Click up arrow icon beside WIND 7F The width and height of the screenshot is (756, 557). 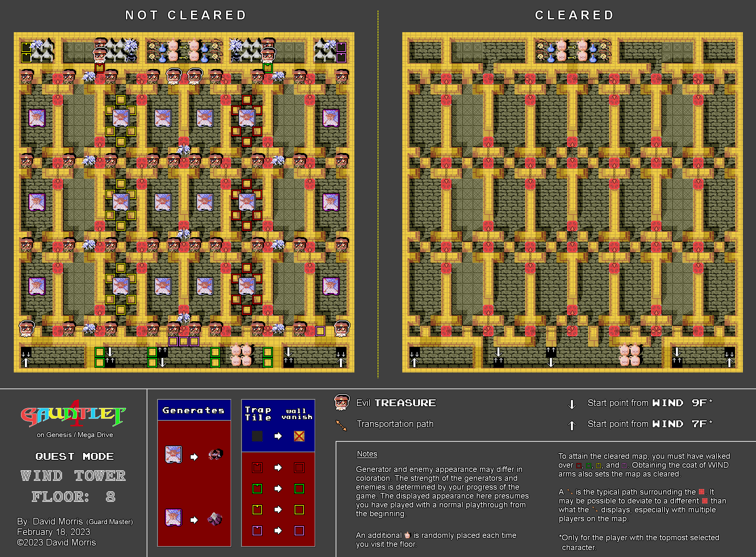click(x=572, y=425)
